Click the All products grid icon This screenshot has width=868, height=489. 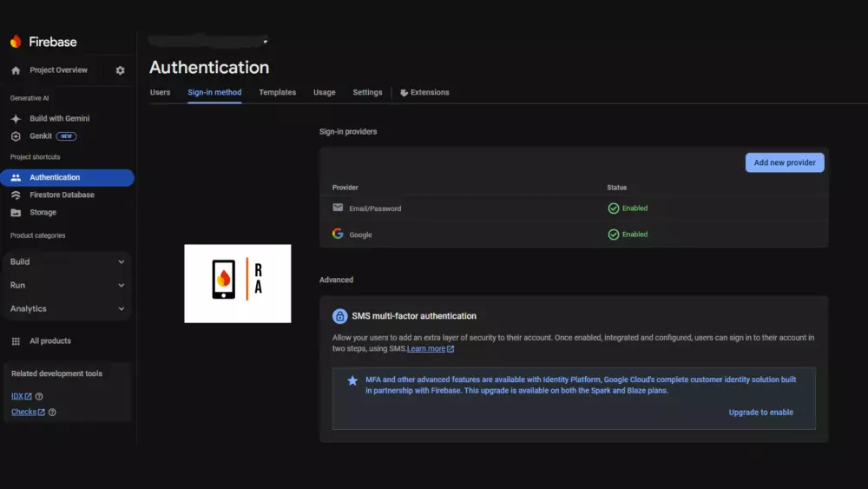[16, 341]
